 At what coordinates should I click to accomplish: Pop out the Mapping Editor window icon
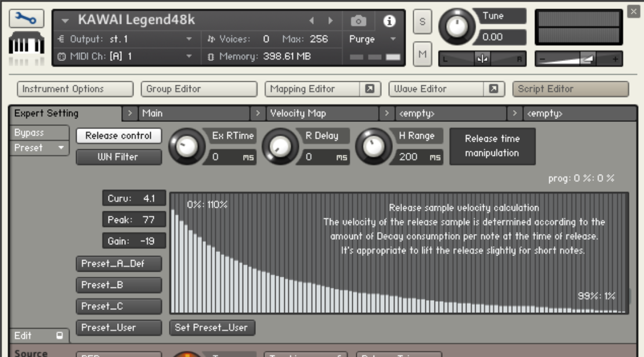(x=369, y=89)
